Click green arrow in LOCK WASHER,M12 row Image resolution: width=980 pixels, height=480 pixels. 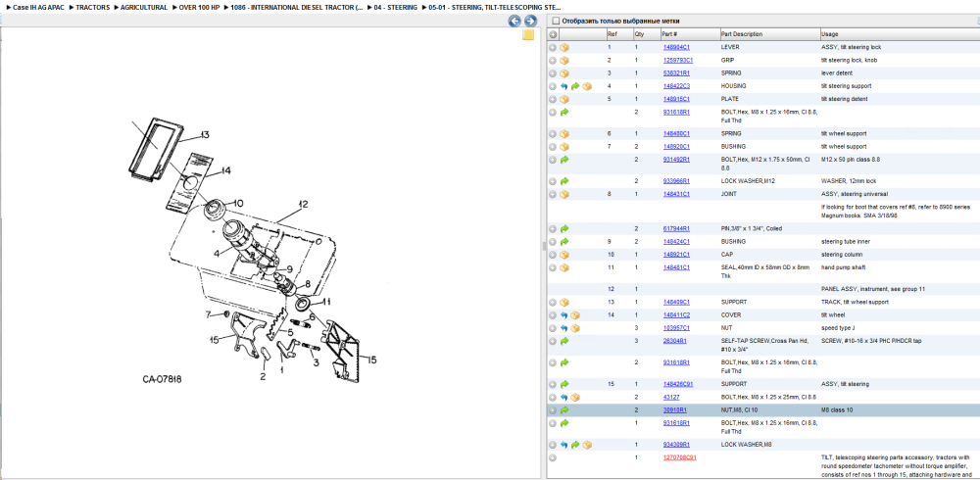pos(564,181)
